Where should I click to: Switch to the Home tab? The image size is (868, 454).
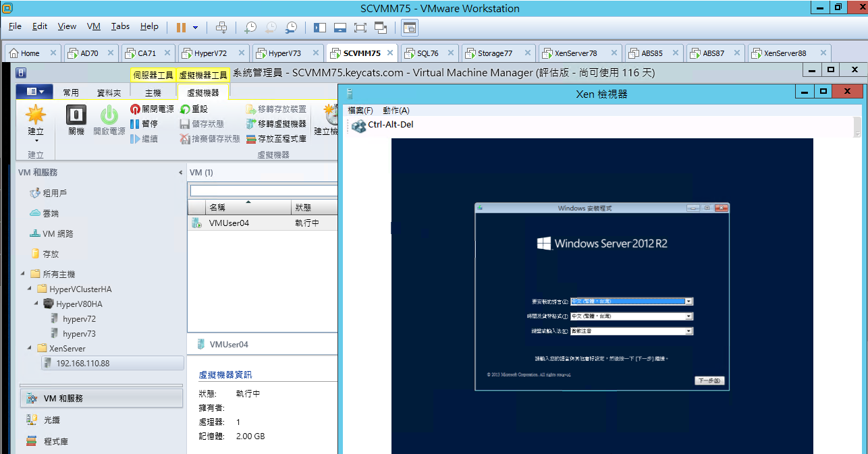tap(30, 53)
